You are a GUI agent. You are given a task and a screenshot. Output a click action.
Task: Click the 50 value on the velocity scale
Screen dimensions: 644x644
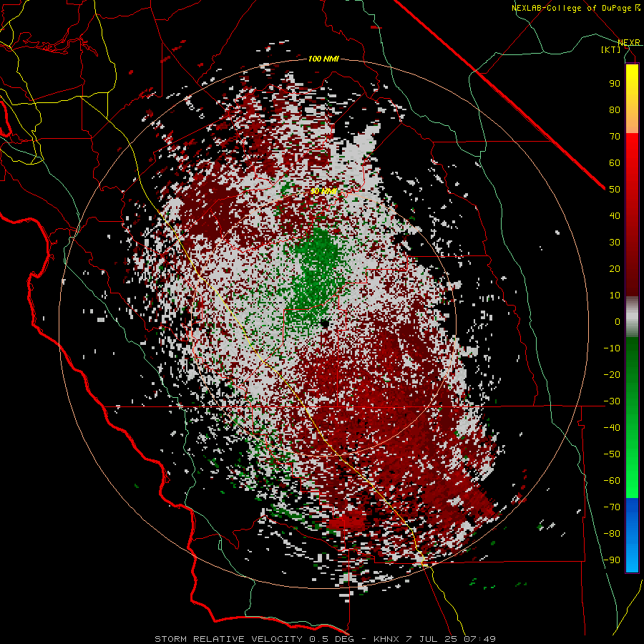[615, 190]
